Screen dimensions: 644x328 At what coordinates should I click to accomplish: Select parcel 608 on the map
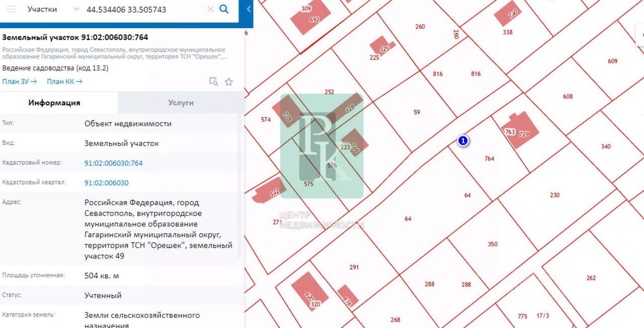[568, 97]
